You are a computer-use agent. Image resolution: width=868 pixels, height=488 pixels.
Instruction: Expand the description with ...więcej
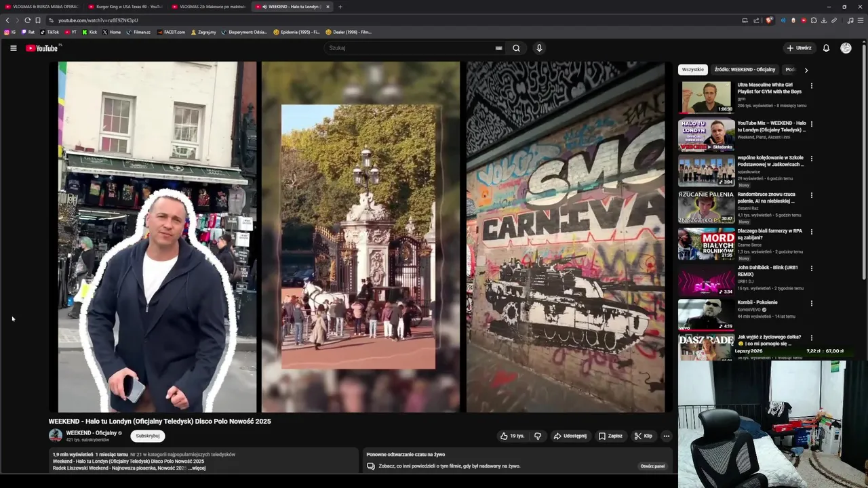pyautogui.click(x=197, y=468)
